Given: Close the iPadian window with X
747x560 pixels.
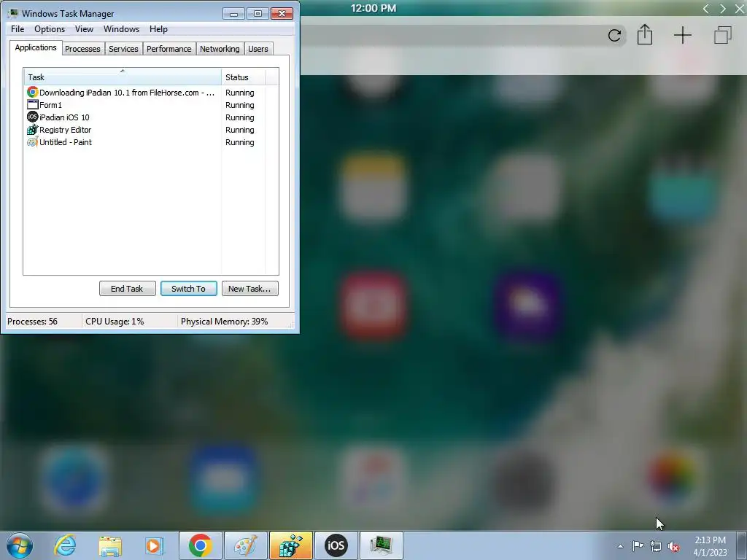Looking at the screenshot, I should click(740, 9).
